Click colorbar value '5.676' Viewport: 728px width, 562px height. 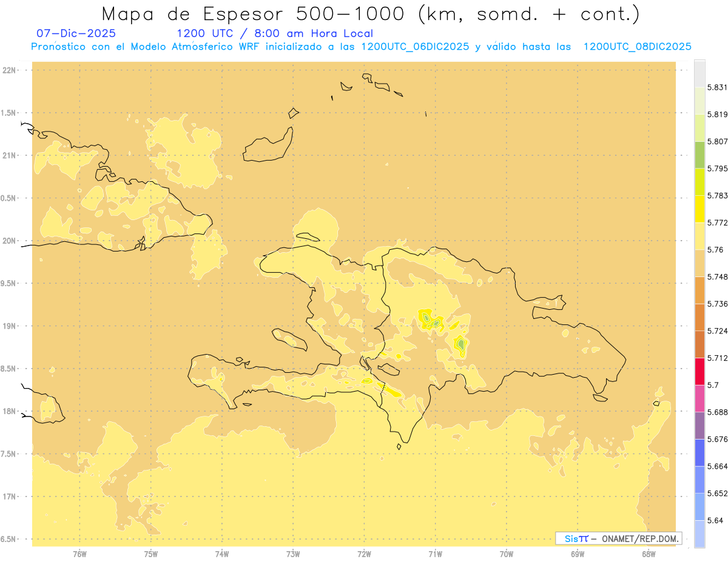click(717, 439)
